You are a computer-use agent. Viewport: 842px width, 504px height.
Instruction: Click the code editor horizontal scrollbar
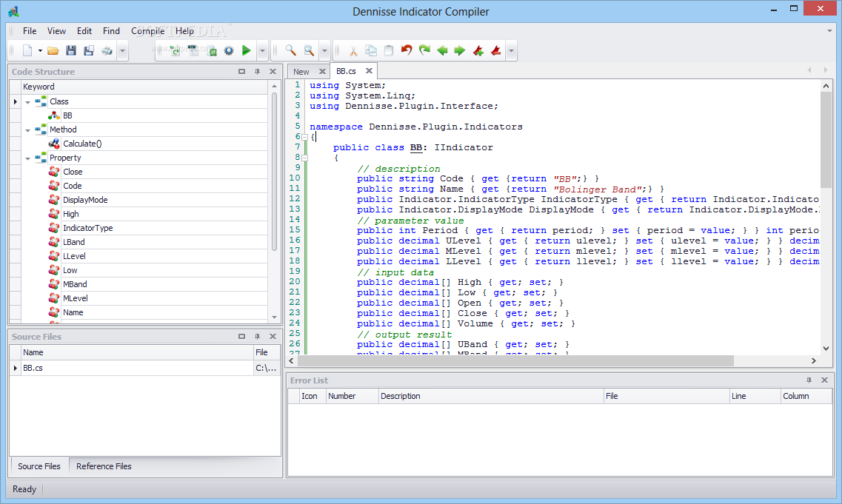pyautogui.click(x=515, y=361)
